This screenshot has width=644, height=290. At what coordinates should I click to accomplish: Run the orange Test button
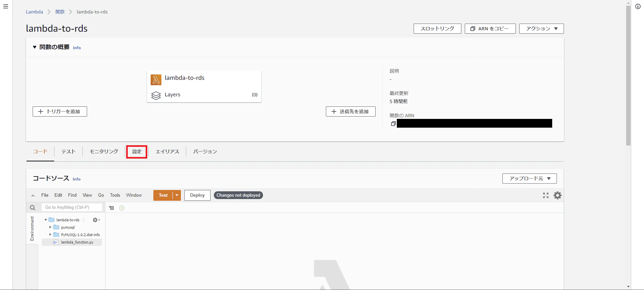click(x=163, y=195)
